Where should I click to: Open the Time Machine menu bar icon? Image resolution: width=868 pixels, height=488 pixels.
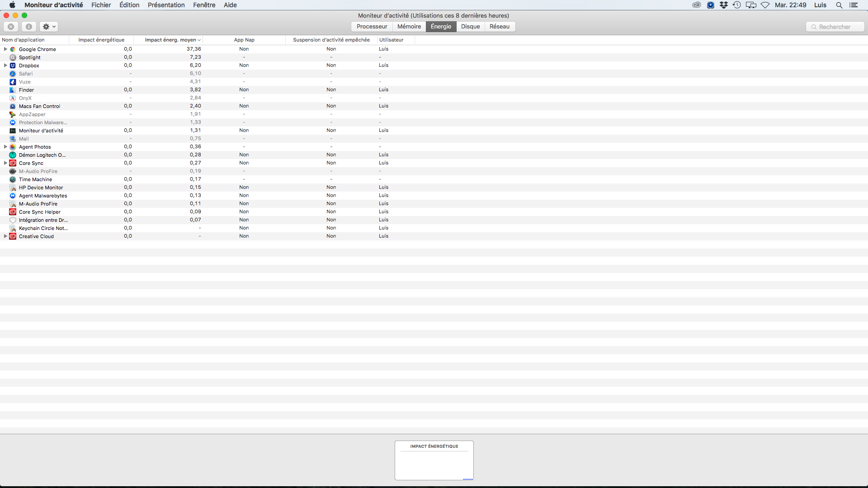tap(737, 5)
